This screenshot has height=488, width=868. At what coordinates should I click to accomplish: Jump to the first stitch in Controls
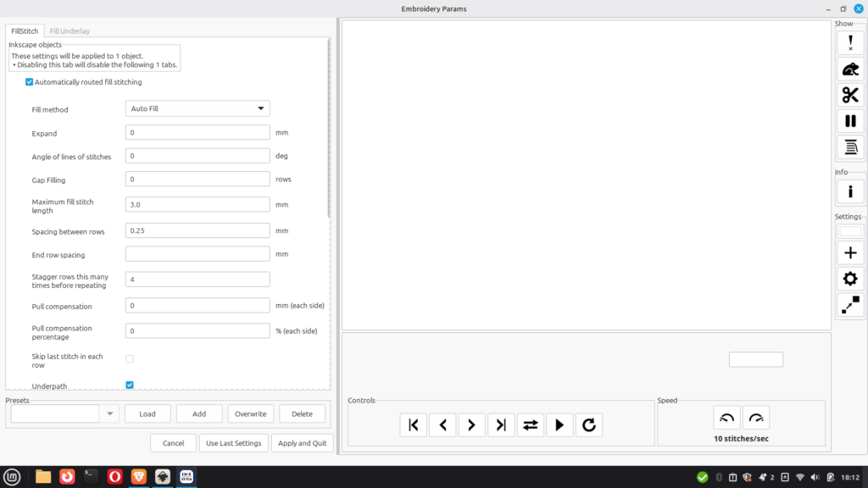click(x=414, y=425)
